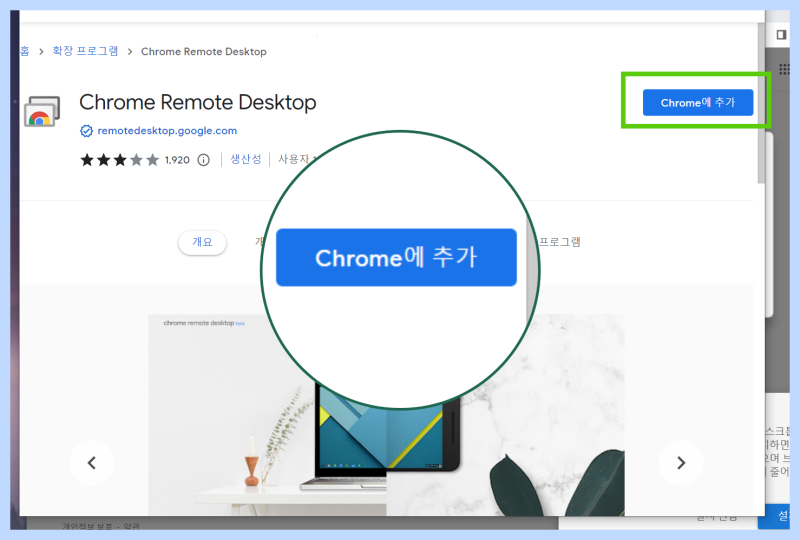Screen dimensions: 800x540
Task: Click the star rating row
Action: click(120, 160)
